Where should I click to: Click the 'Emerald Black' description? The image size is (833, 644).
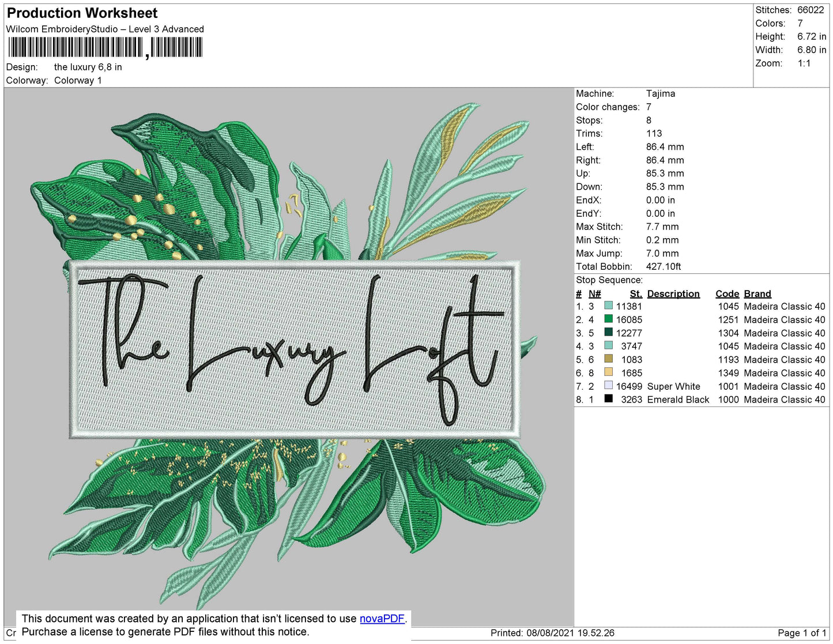tap(679, 400)
